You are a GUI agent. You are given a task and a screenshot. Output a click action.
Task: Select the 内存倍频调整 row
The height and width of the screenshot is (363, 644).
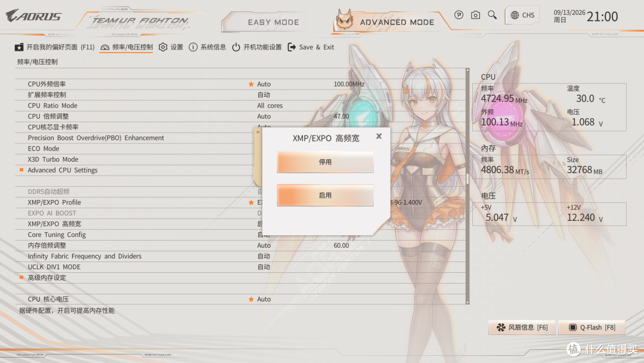point(240,245)
